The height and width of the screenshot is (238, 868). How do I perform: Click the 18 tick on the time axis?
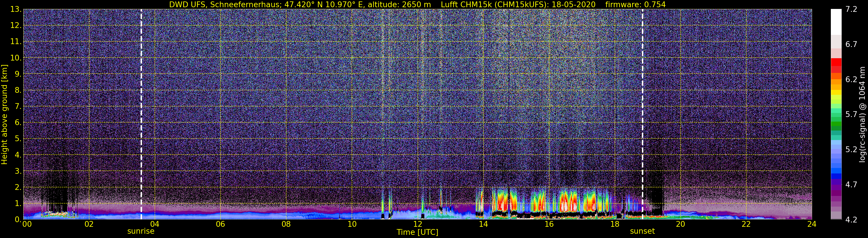point(614,224)
